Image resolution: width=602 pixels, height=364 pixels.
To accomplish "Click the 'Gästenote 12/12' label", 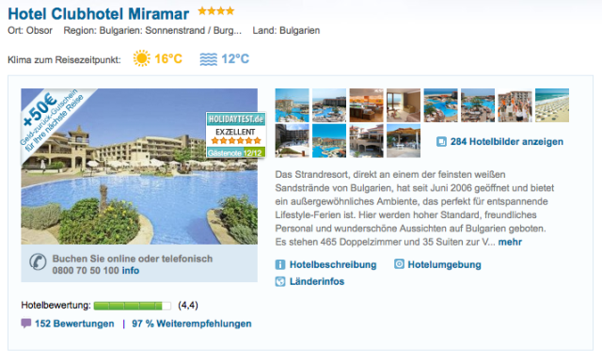I will point(235,152).
